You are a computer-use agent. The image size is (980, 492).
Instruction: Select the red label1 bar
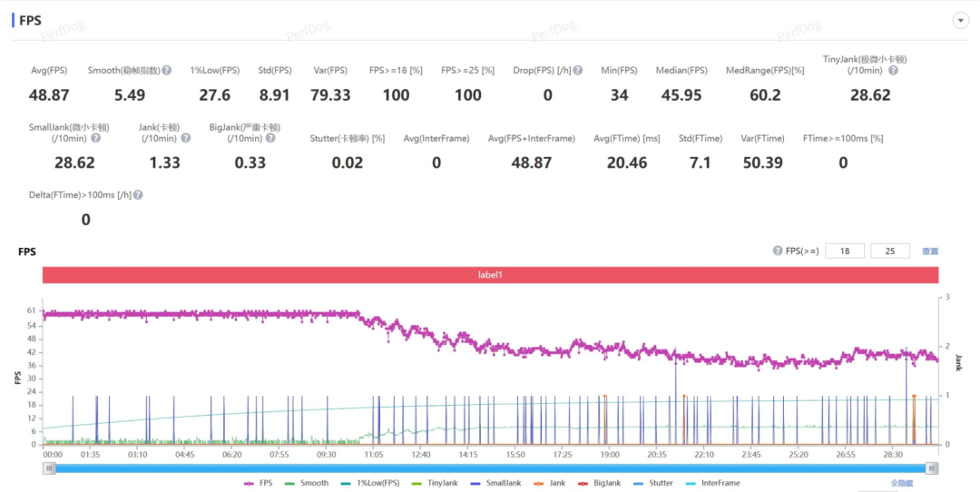pos(491,275)
